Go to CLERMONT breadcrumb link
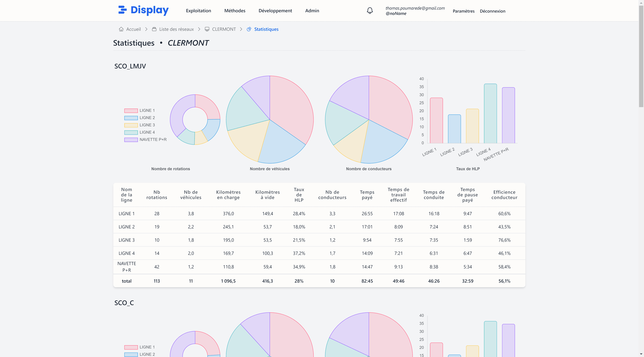 click(x=224, y=29)
